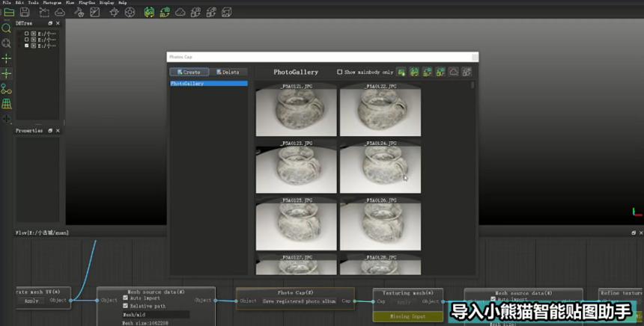The image size is (644, 326).
Task: Select the perspective grid sidebar tool
Action: pos(6,104)
